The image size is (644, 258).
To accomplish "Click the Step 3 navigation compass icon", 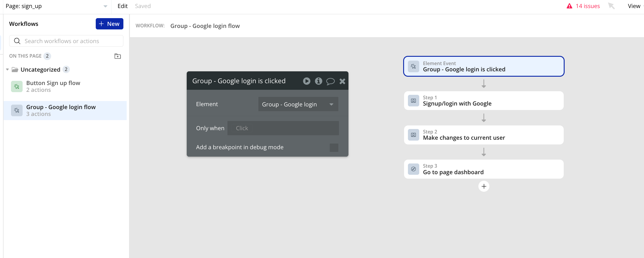I will point(414,169).
